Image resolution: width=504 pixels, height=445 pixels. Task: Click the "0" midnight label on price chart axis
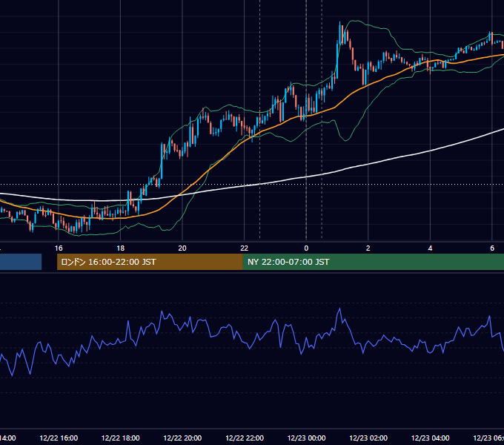306,248
